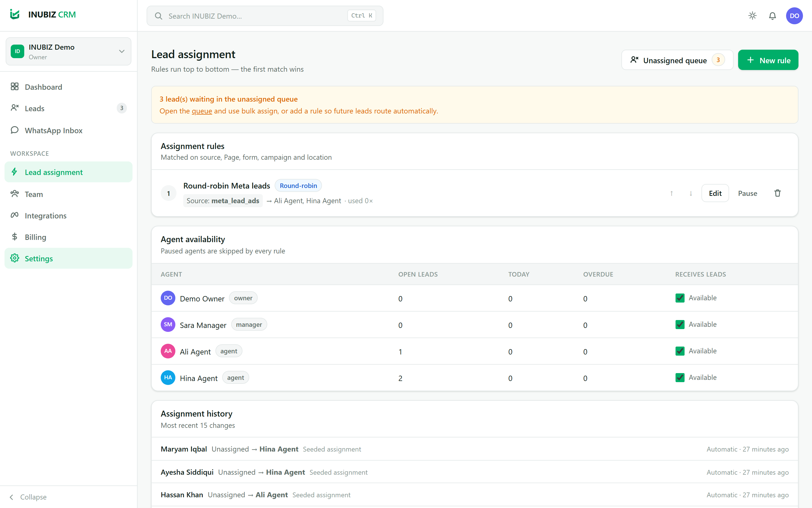The image size is (812, 508).
Task: Select Lead assignment in sidebar
Action: (69, 172)
